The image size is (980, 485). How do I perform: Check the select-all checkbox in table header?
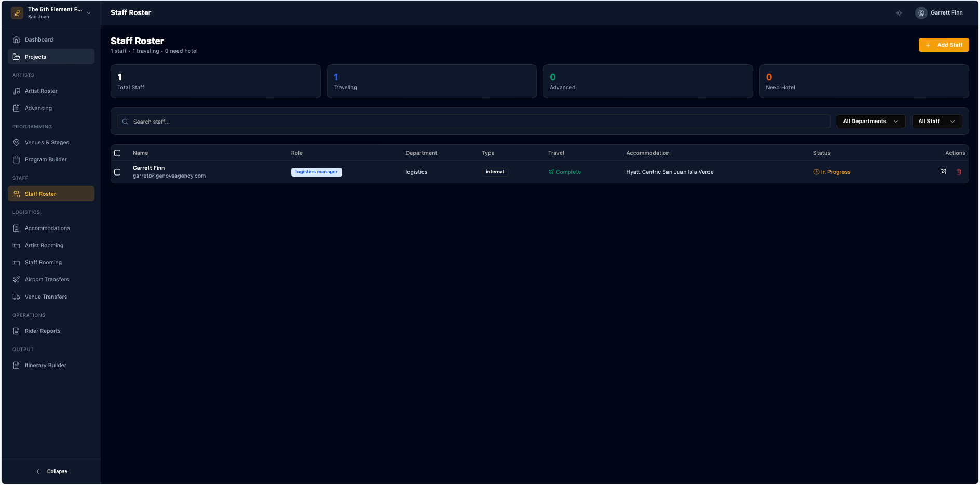click(x=117, y=153)
